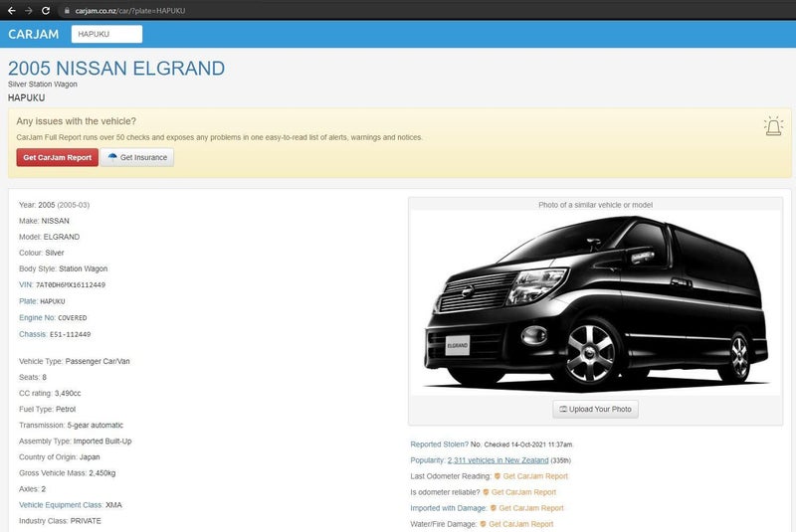The height and width of the screenshot is (532, 796).
Task: Click the carjam.co.nz URL in the address bar
Action: pyautogui.click(x=130, y=11)
